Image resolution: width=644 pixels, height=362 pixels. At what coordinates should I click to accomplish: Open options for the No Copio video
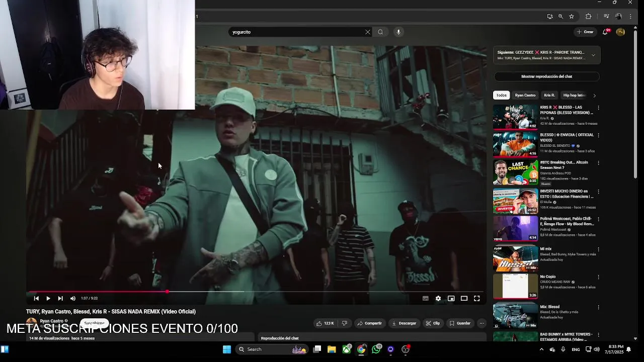click(x=598, y=278)
